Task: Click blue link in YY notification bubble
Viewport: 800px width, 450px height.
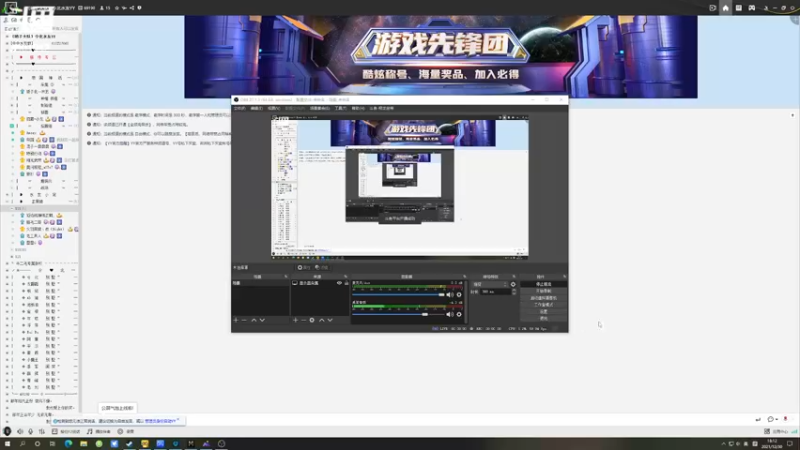Action: pos(160,421)
